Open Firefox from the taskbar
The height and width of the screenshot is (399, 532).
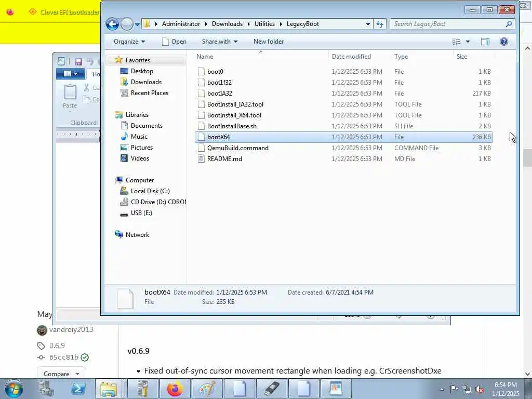[175, 389]
